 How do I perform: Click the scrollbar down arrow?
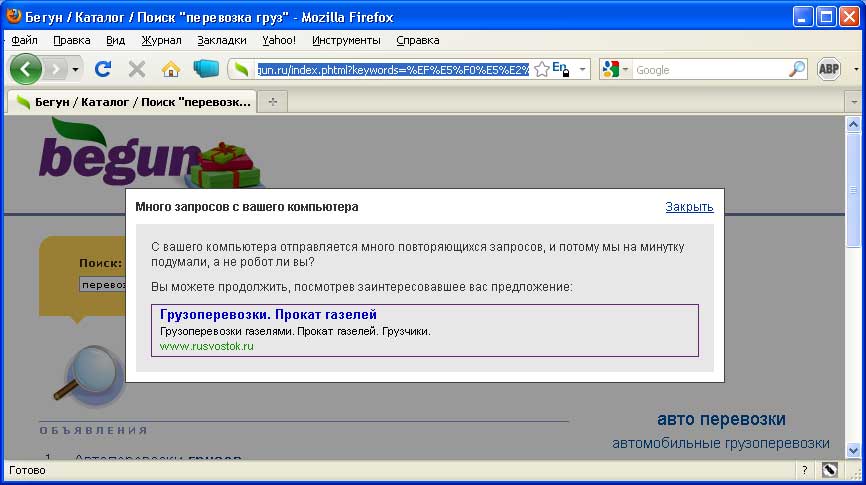tap(853, 450)
